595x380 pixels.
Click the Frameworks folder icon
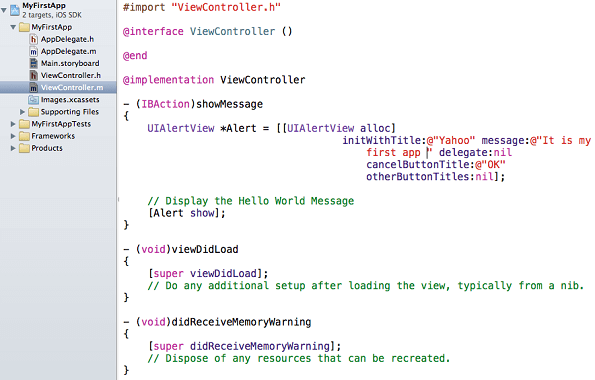pos(24,136)
